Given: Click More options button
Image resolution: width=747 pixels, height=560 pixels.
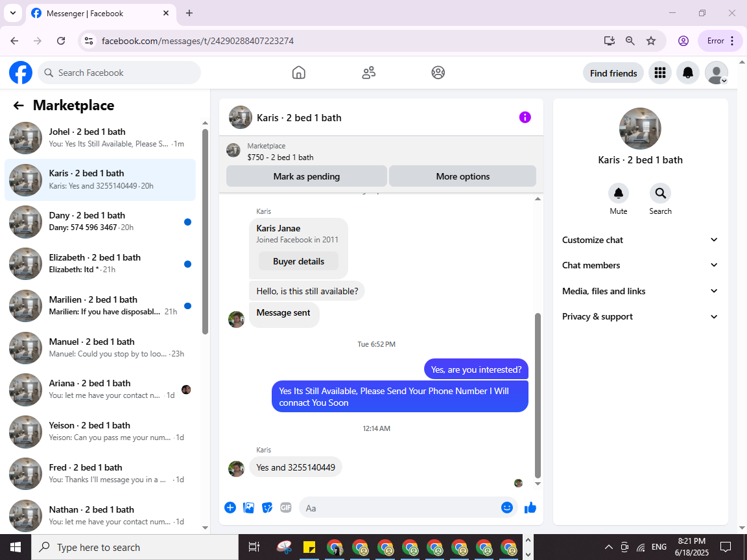Looking at the screenshot, I should [x=462, y=176].
